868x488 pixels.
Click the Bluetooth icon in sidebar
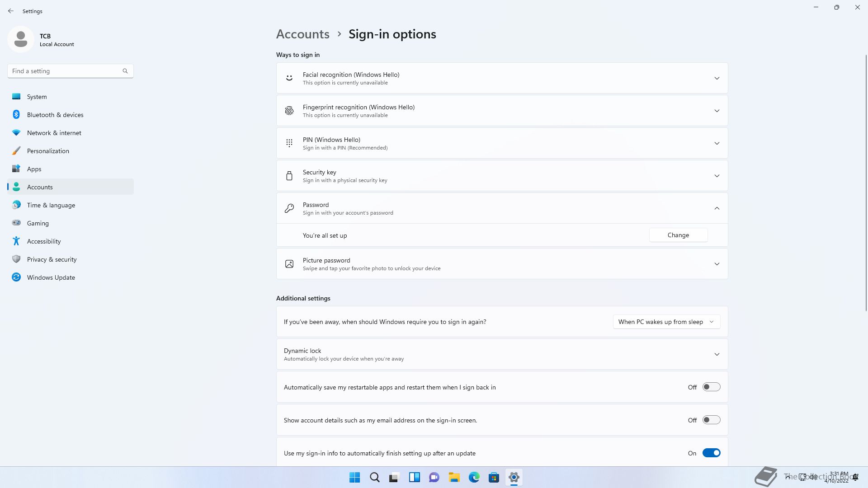16,114
